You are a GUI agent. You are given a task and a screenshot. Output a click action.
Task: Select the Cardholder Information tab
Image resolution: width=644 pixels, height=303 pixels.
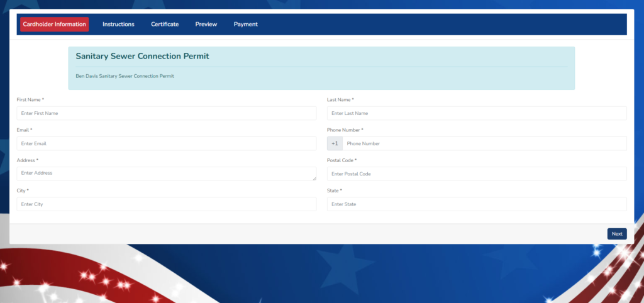(x=54, y=25)
